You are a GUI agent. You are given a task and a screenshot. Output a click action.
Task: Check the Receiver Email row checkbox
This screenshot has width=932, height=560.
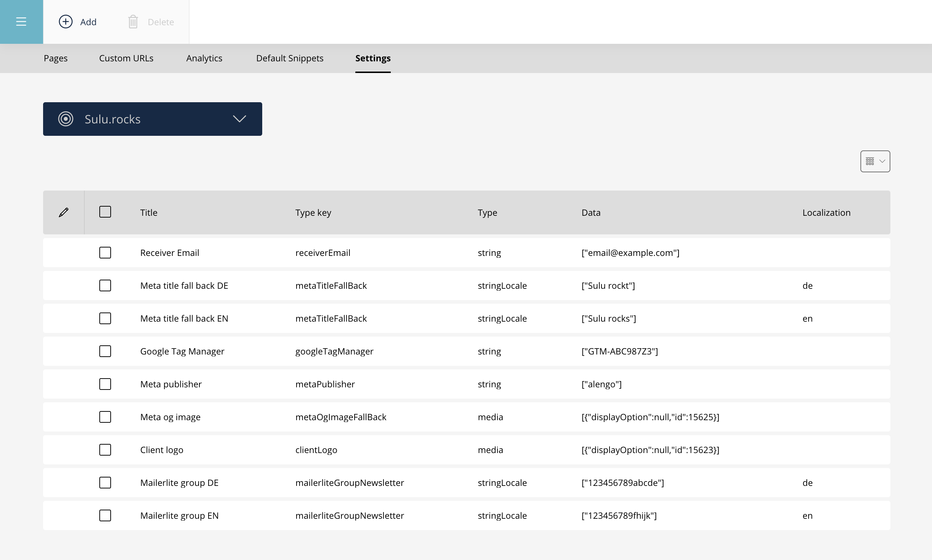(x=105, y=253)
